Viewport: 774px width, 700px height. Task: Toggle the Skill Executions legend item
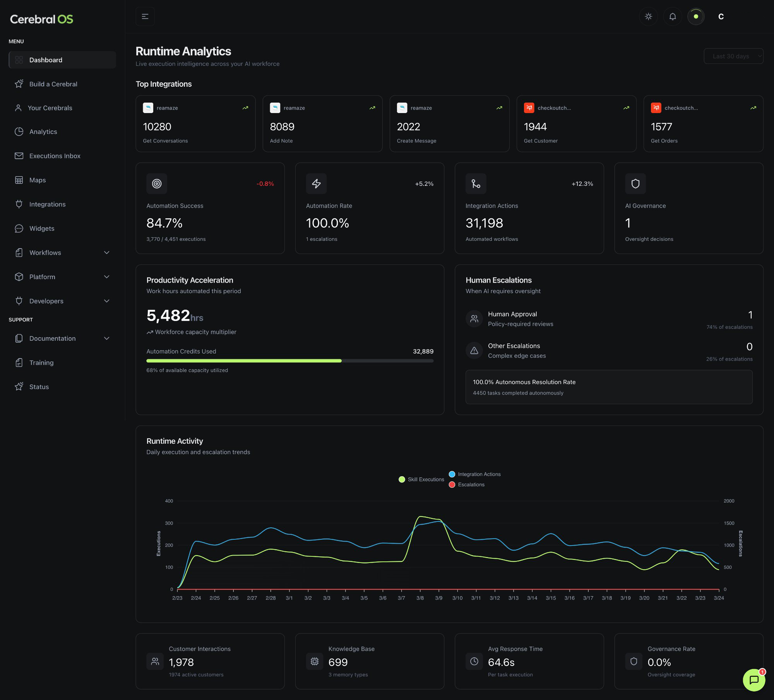(x=421, y=479)
